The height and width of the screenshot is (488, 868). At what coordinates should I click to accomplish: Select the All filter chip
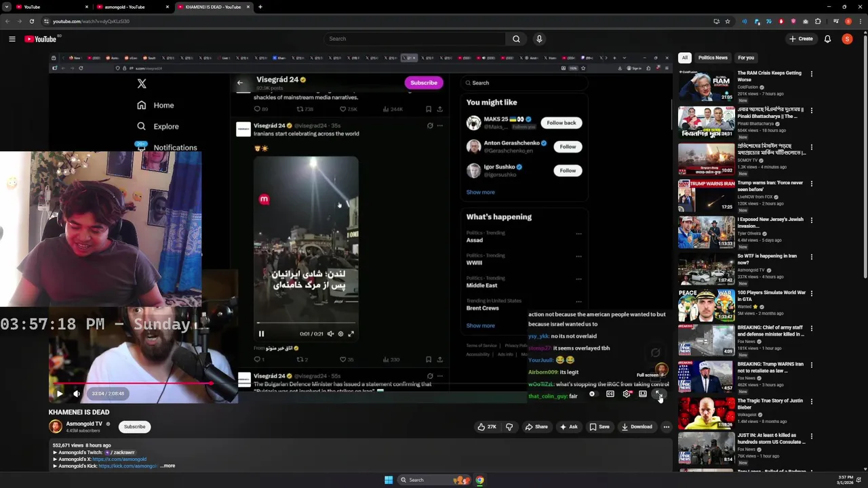(x=685, y=58)
